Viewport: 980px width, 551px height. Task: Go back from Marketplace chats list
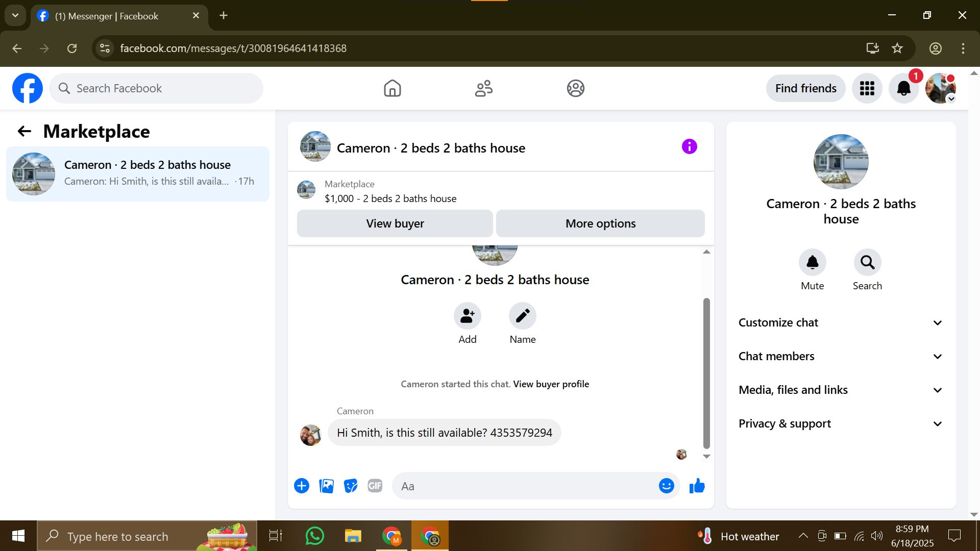tap(24, 132)
